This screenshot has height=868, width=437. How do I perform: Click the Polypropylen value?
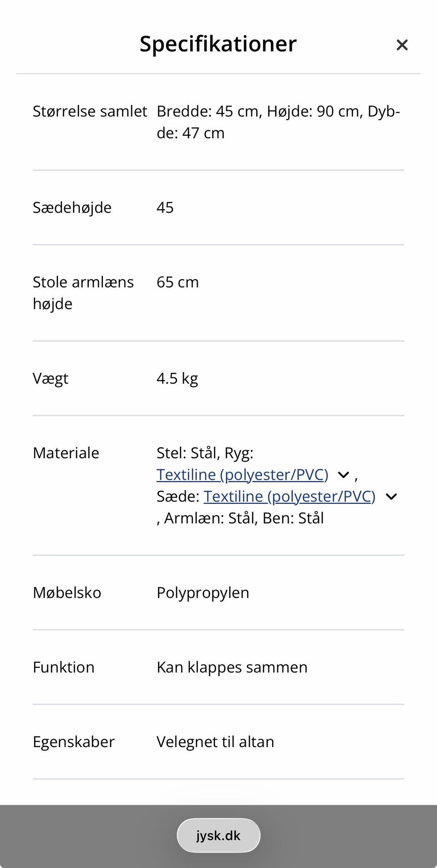pos(203,593)
